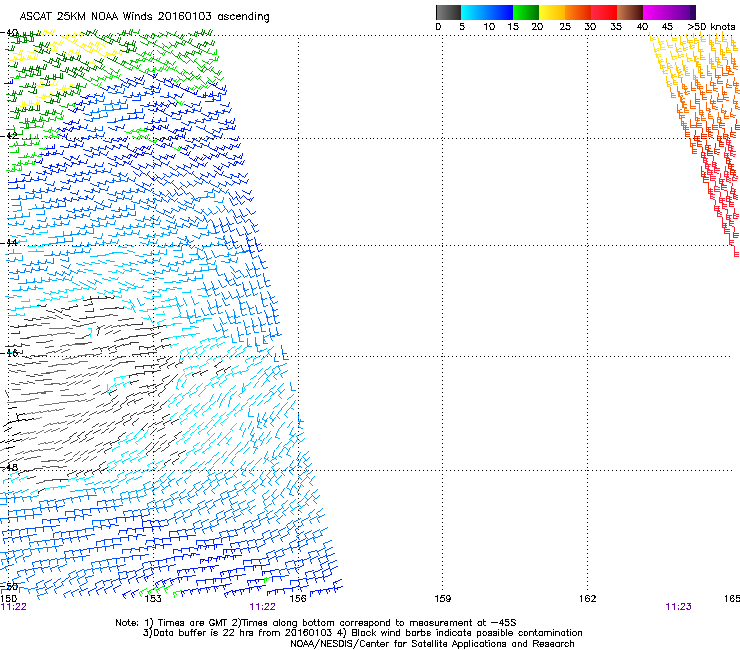Image resolution: width=740 pixels, height=650 pixels.
Task: Click the '-50' latitude axis label
Action: pyautogui.click(x=9, y=586)
